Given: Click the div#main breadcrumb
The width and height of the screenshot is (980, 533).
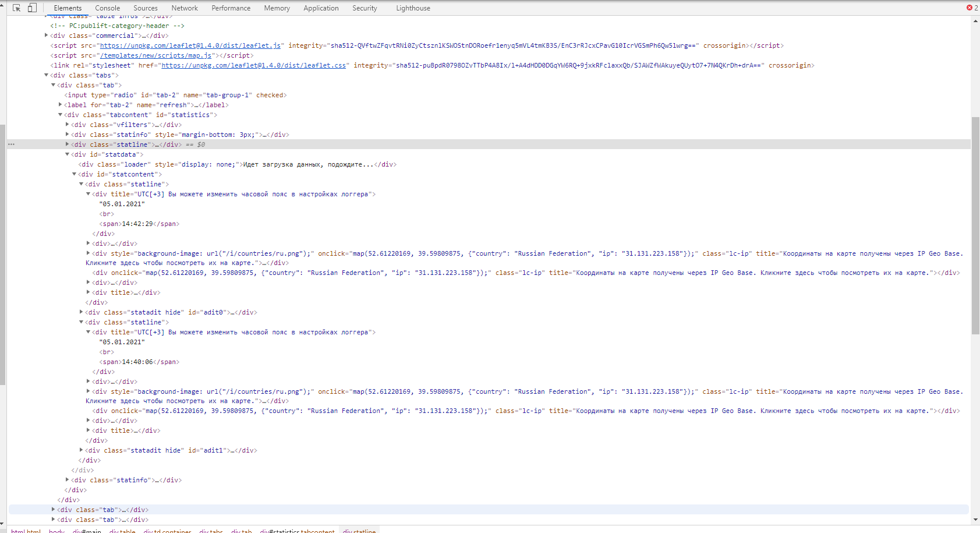Looking at the screenshot, I should tap(87, 531).
